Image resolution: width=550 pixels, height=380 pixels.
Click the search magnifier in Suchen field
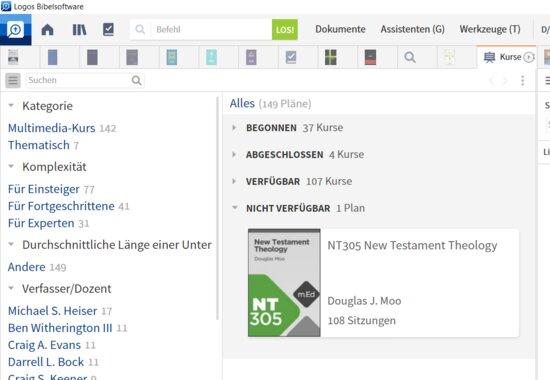pyautogui.click(x=136, y=80)
